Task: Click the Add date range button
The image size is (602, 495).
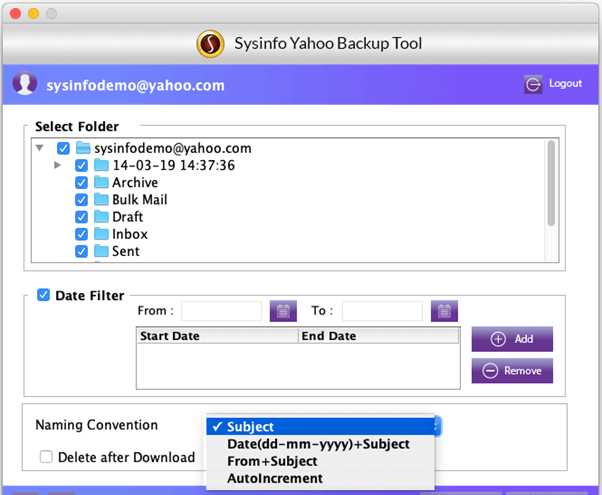Action: [x=512, y=339]
